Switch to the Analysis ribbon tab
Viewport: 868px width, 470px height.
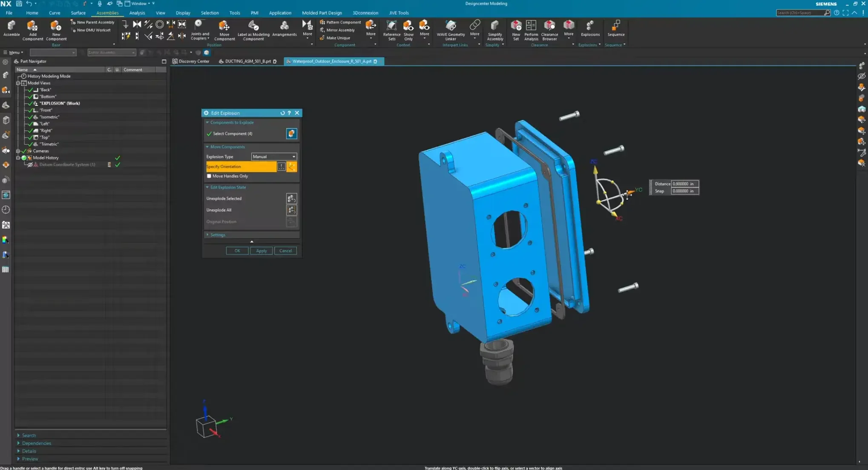point(137,13)
